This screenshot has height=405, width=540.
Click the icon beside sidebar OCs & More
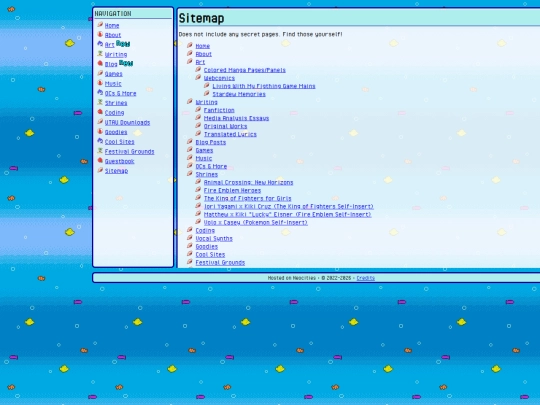pyautogui.click(x=100, y=92)
